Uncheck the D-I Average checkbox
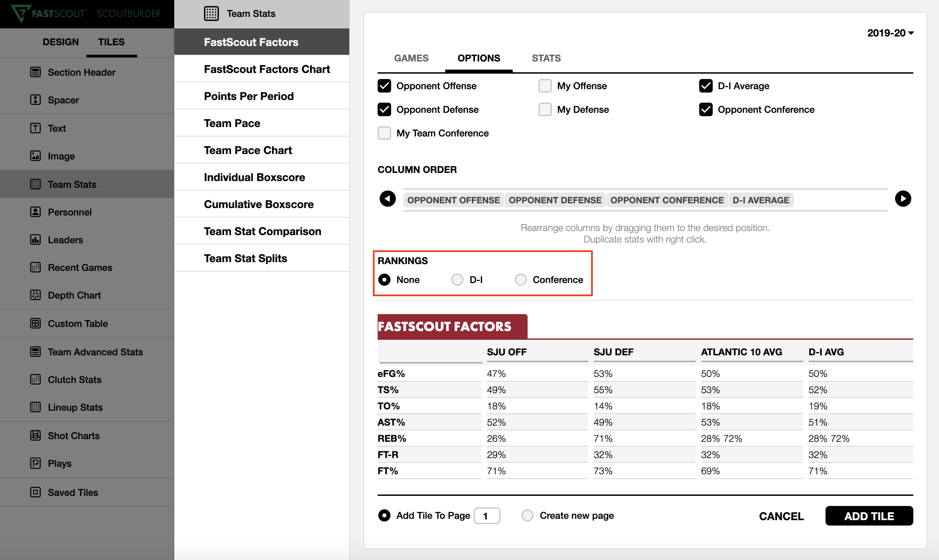Screen dimensions: 939x560 [706, 86]
